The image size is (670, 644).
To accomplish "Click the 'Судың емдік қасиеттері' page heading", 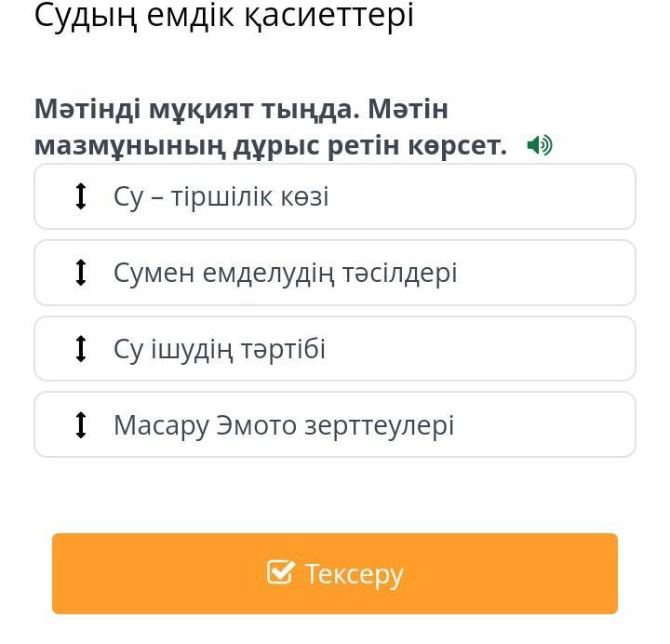I will (224, 16).
